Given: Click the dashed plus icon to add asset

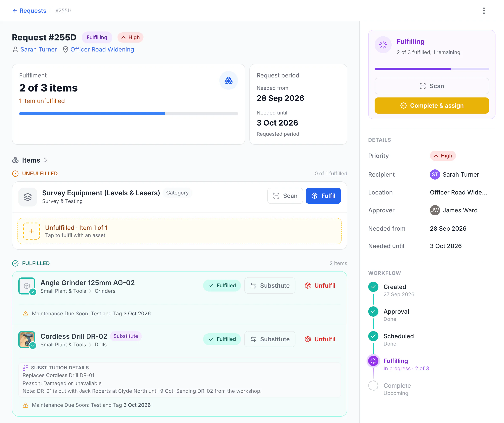Looking at the screenshot, I should 31,231.
